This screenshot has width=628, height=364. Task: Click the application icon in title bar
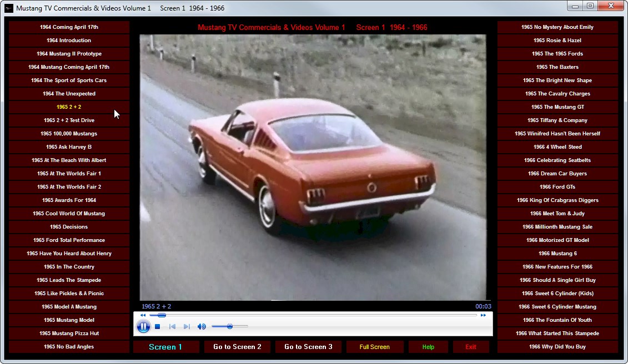pyautogui.click(x=9, y=8)
